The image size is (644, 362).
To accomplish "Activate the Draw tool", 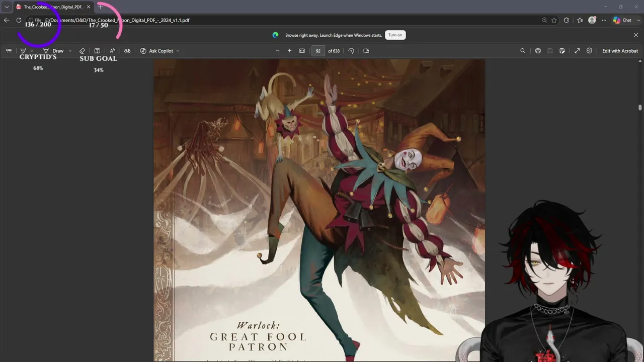I will [x=53, y=51].
